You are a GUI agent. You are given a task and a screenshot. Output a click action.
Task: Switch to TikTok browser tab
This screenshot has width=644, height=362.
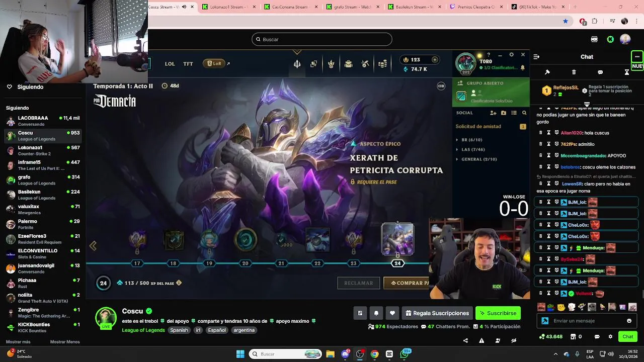tap(539, 7)
